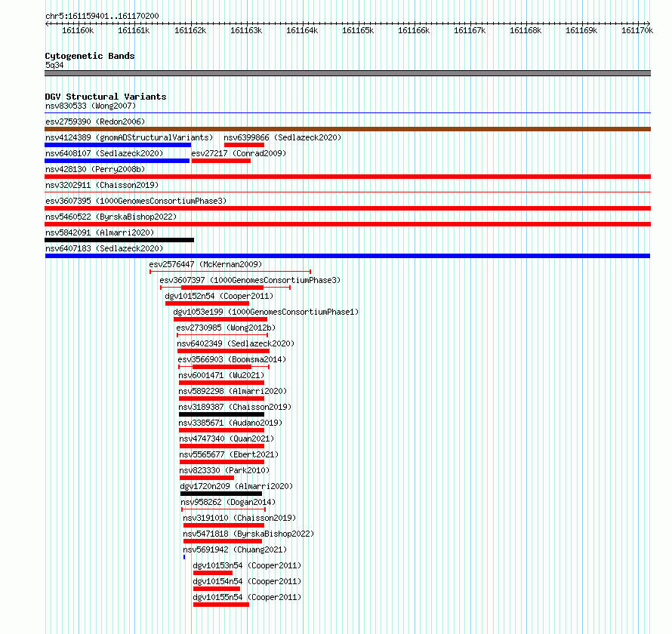Click the Cytogenetic Bands track heading
This screenshot has height=634, width=672.
[90, 56]
